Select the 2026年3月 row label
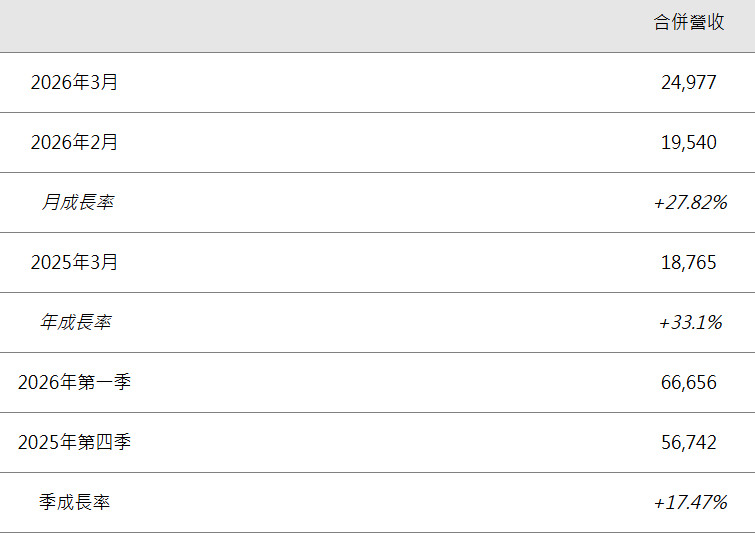The width and height of the screenshot is (755, 533). [74, 83]
